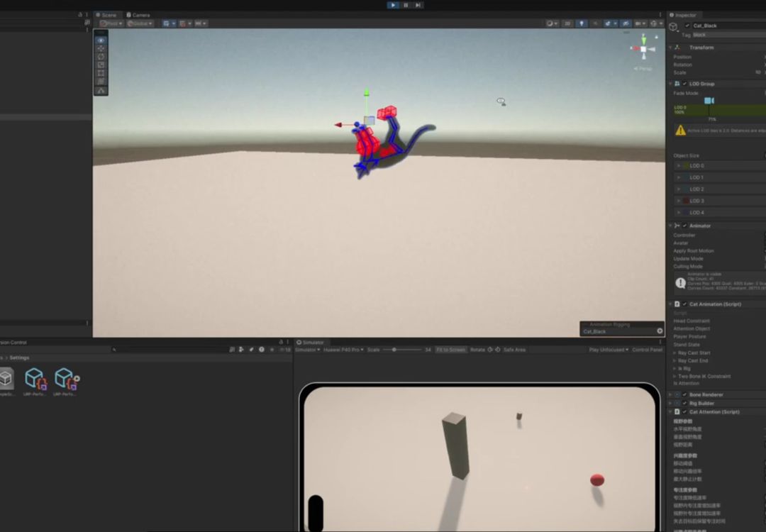This screenshot has height=532, width=766.
Task: Toggle scene lighting lightbulb icon
Action: [x=582, y=23]
